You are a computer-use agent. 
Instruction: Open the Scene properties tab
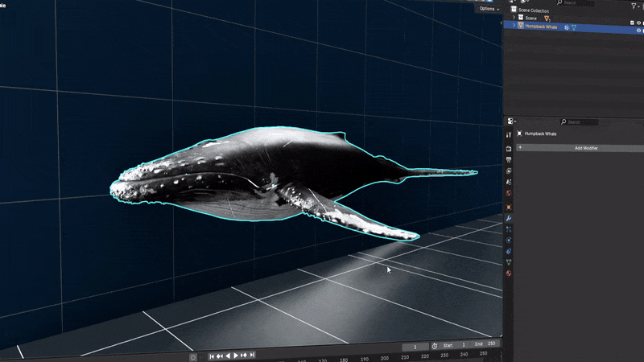click(x=509, y=182)
